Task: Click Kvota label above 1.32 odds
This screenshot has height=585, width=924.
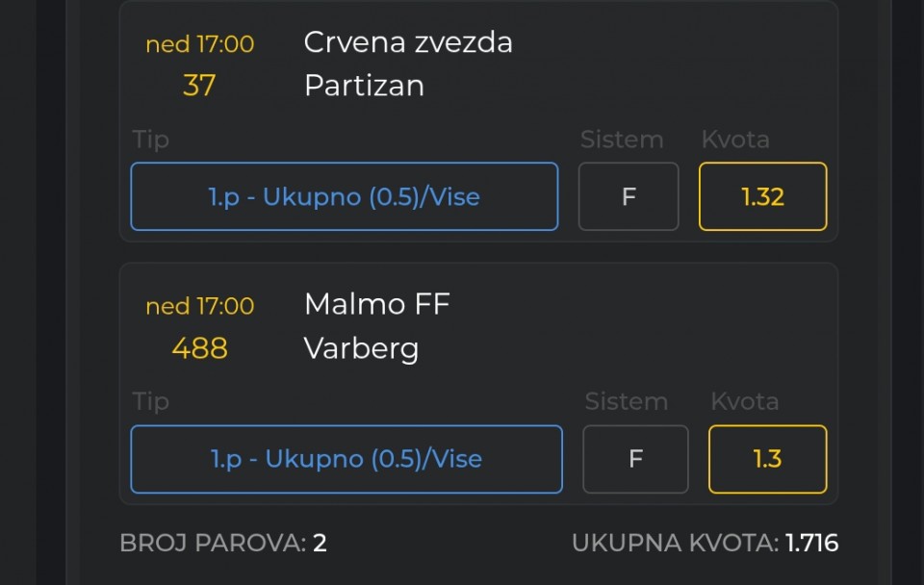Action: [x=735, y=140]
